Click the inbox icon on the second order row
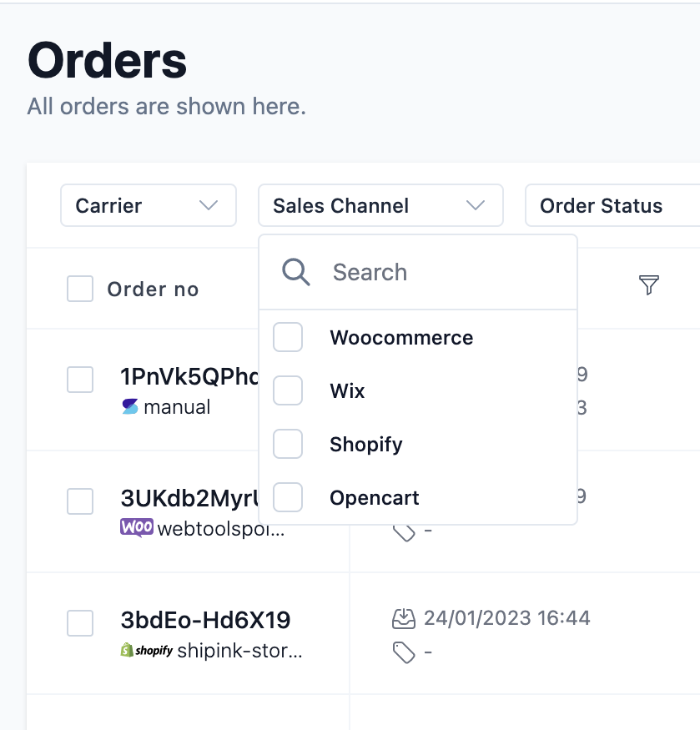Image resolution: width=700 pixels, height=730 pixels. coord(404,496)
